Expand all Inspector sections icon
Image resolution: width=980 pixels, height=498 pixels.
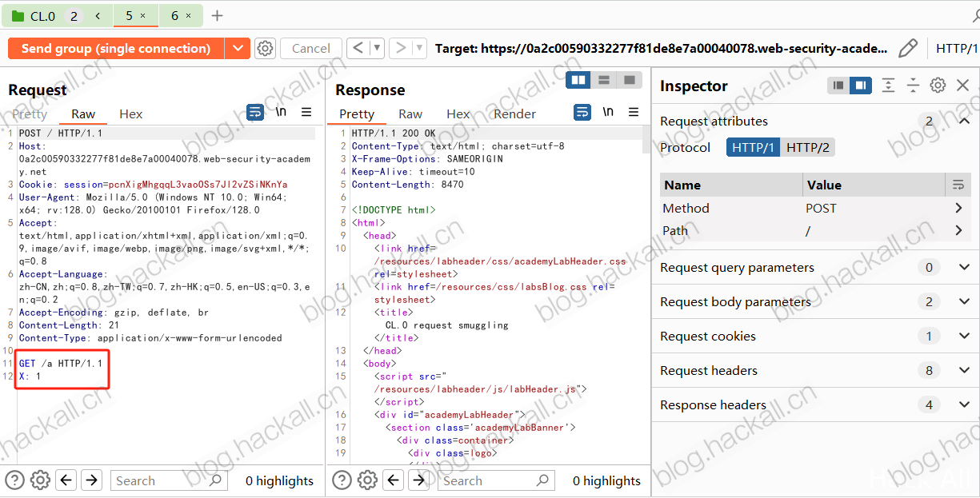coord(888,86)
